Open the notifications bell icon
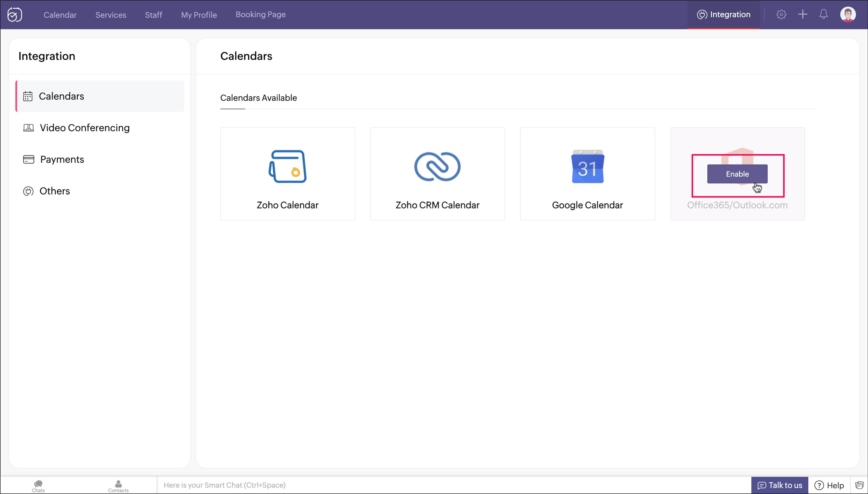The height and width of the screenshot is (494, 868). point(823,14)
